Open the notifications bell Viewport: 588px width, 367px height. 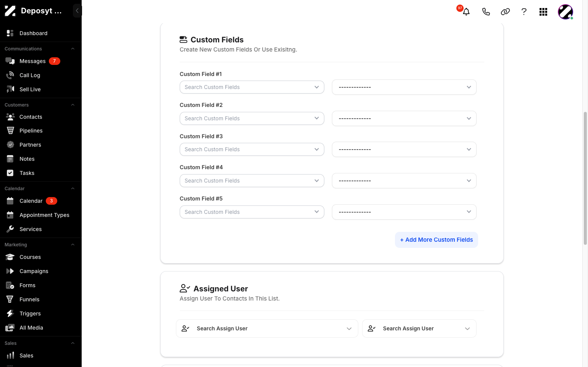[466, 11]
